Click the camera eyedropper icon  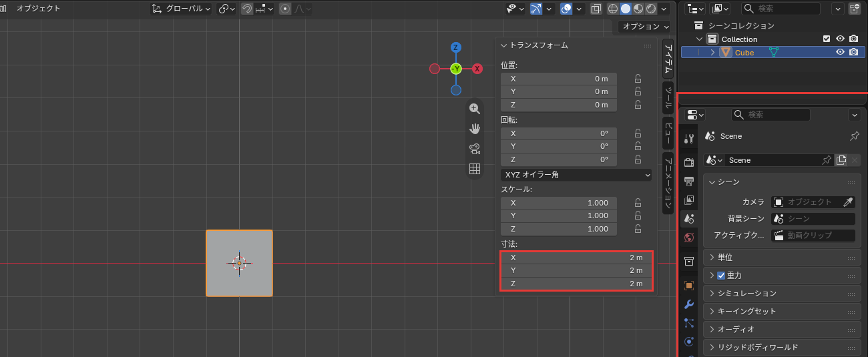(x=848, y=202)
